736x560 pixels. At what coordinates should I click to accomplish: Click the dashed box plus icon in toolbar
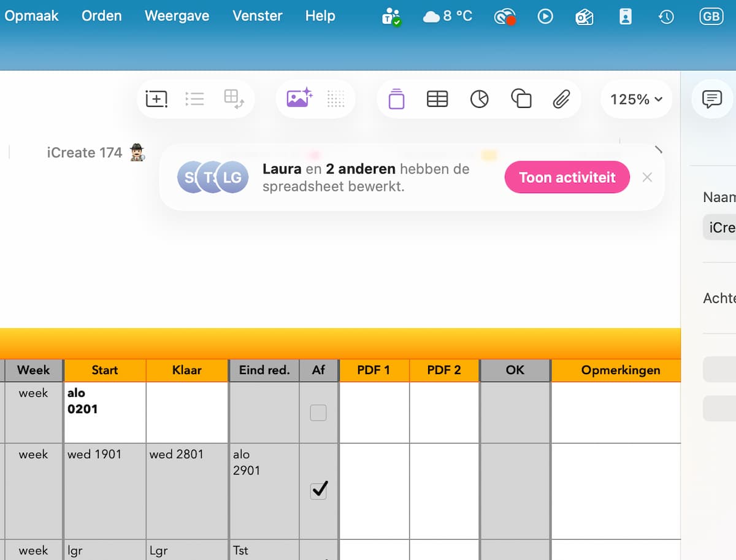(156, 99)
